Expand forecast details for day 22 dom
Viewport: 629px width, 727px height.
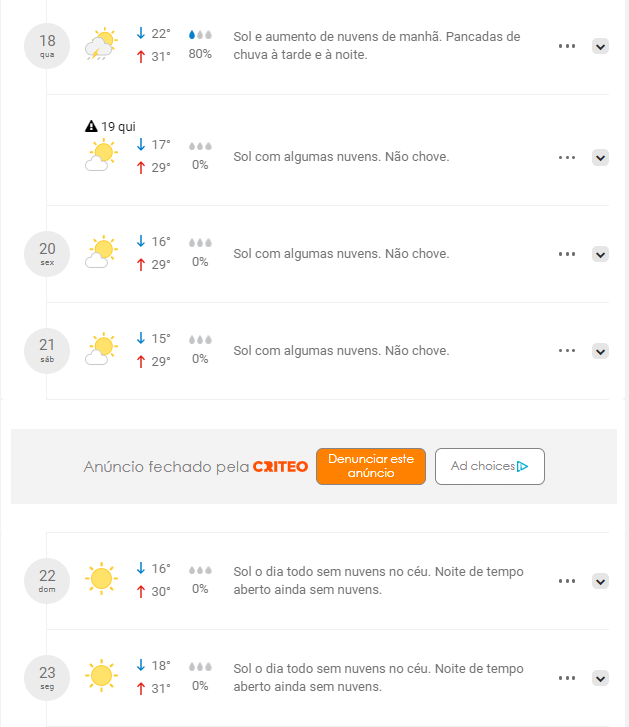[x=600, y=581]
